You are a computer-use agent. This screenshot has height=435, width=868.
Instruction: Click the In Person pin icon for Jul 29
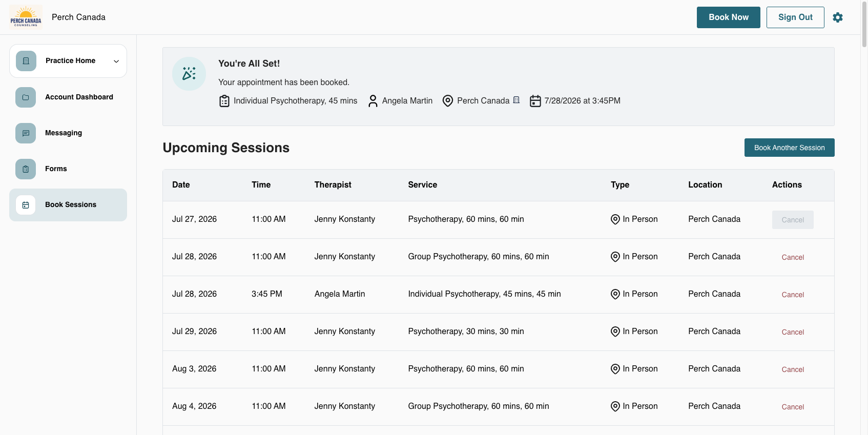[615, 332]
